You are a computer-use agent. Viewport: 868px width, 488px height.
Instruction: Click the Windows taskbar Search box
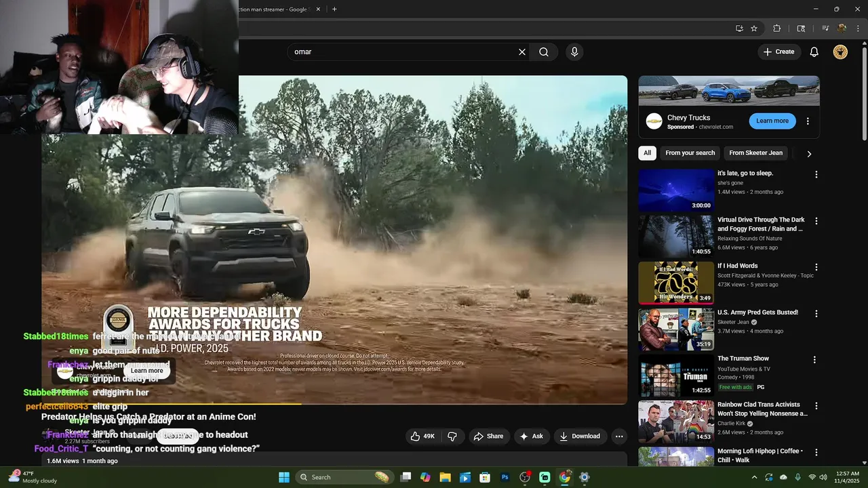[x=345, y=477]
